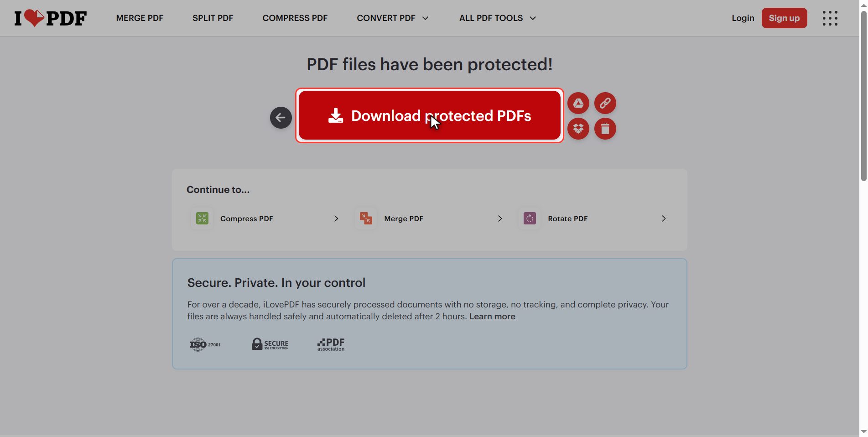Open the MERGE PDF menu item
Viewport: 868px width, 437px height.
[x=140, y=18]
